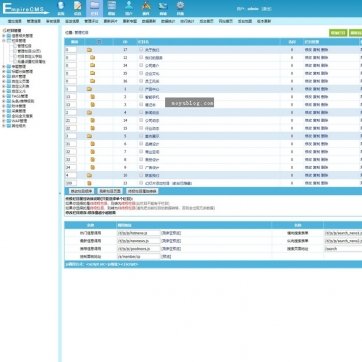Click the page icon in row ID 6
This screenshot has height=362, width=362.
(93, 144)
